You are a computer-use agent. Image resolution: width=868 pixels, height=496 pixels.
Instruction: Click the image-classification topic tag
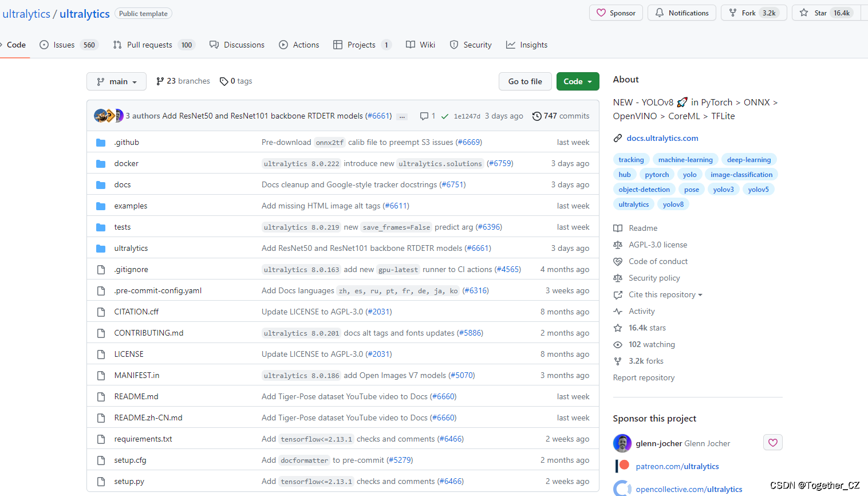[x=741, y=175]
